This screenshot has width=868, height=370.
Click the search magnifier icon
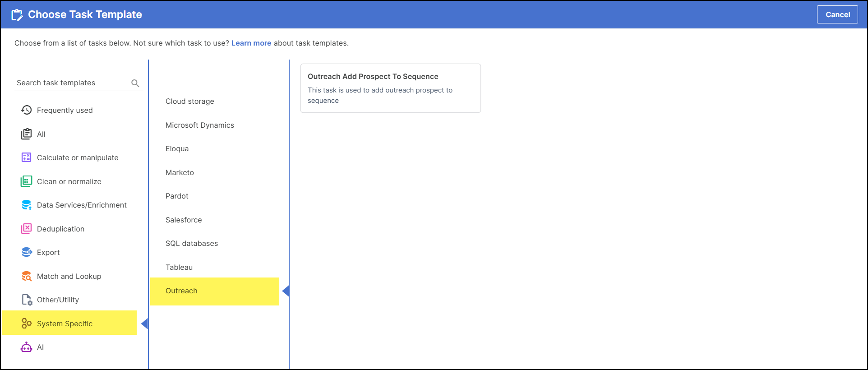(135, 83)
